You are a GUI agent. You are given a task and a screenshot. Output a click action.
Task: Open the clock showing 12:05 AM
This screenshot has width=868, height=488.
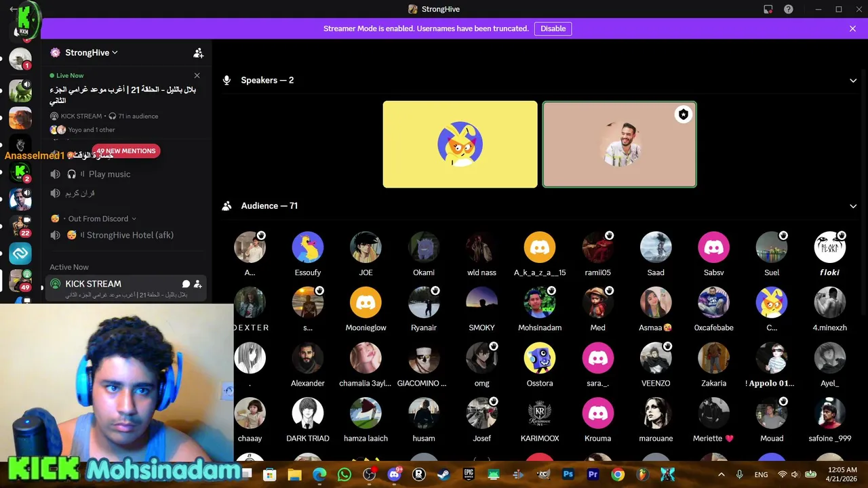coord(842,474)
